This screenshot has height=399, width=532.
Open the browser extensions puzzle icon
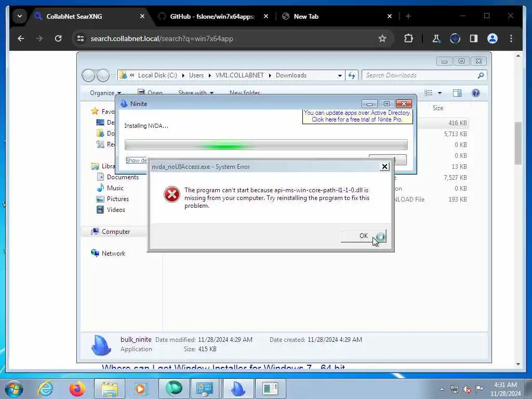tap(408, 38)
